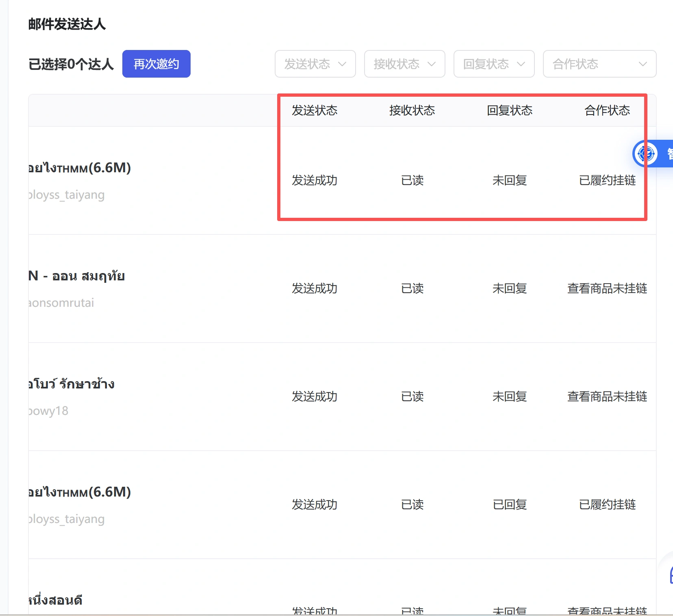The height and width of the screenshot is (616, 673).
Task: Click the 发送状态 column header
Action: [315, 111]
